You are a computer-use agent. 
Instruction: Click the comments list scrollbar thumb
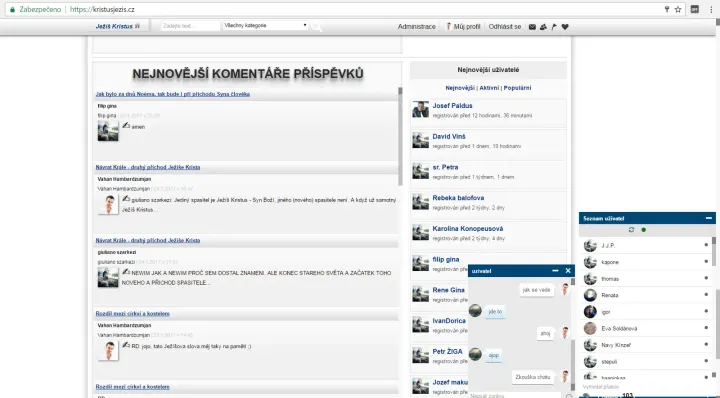pos(400,136)
